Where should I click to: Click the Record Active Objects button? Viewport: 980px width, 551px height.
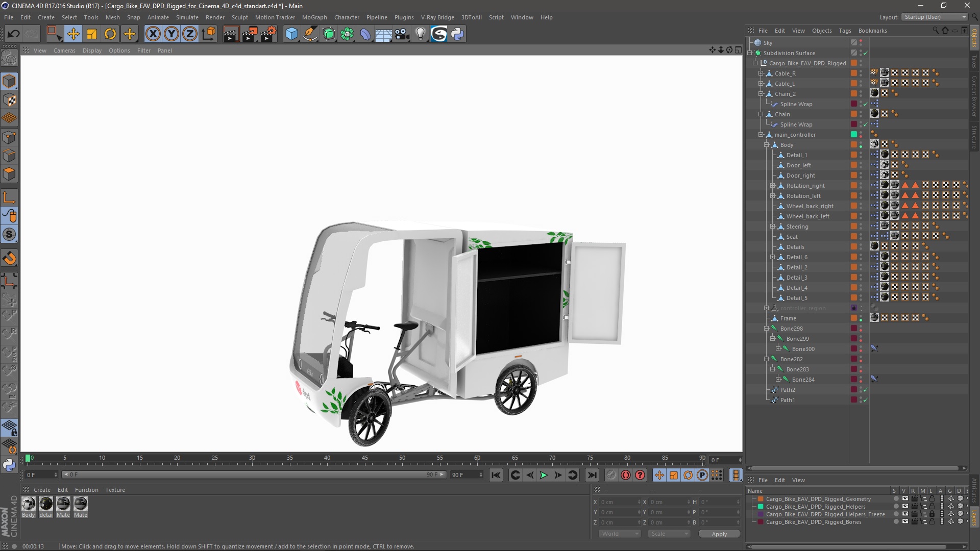pyautogui.click(x=611, y=475)
